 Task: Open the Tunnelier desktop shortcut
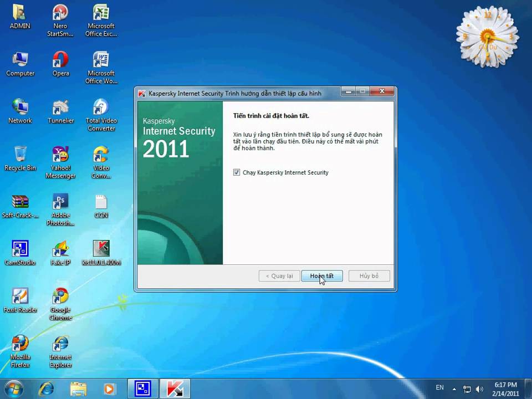60,111
